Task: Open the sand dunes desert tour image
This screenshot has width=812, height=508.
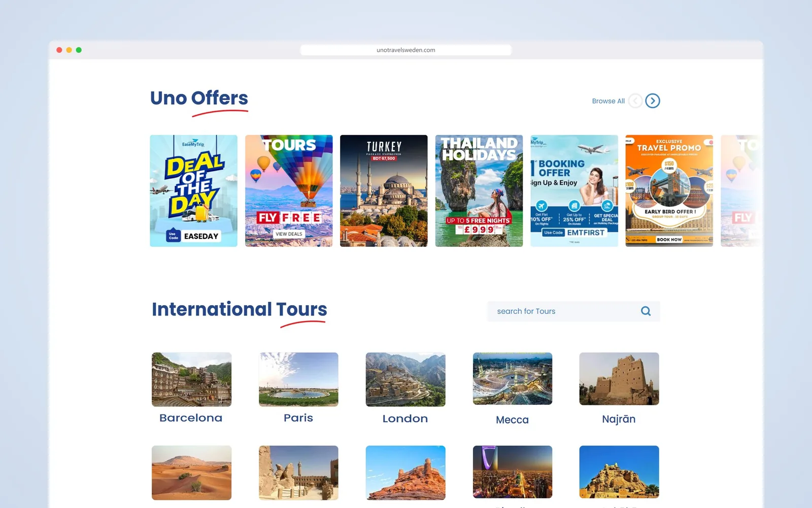Action: coord(191,473)
